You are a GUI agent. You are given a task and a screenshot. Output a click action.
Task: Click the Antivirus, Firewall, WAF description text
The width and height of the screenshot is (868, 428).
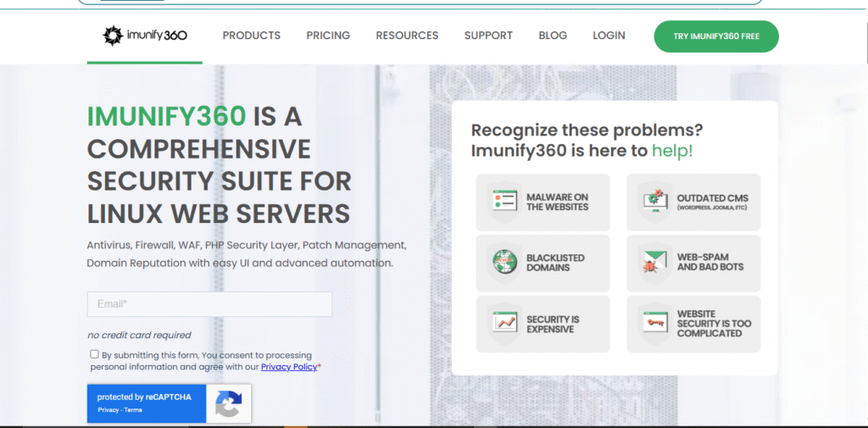coord(247,253)
